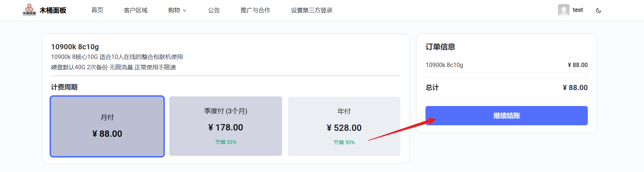Open the 公告 page

click(214, 10)
